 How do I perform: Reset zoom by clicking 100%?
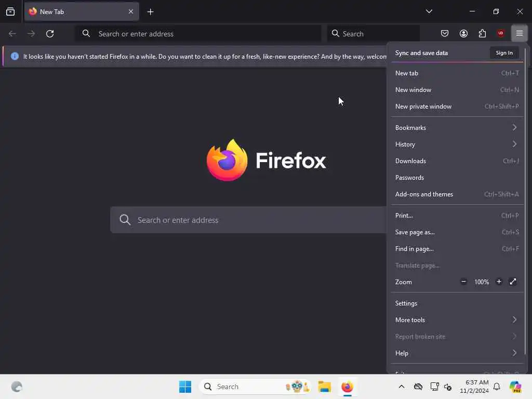click(x=482, y=282)
